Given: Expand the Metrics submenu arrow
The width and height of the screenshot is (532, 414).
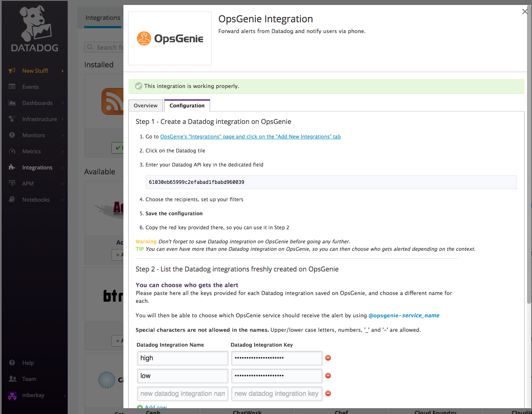Looking at the screenshot, I should pyautogui.click(x=63, y=152).
